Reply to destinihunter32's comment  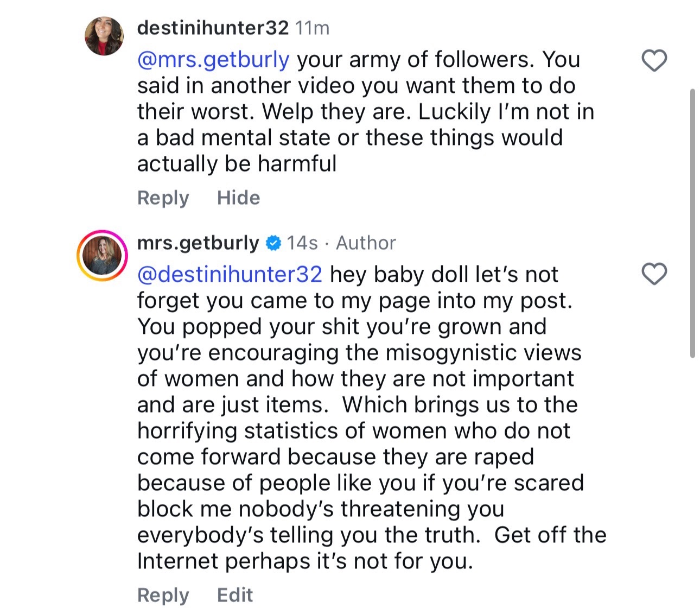point(163,198)
